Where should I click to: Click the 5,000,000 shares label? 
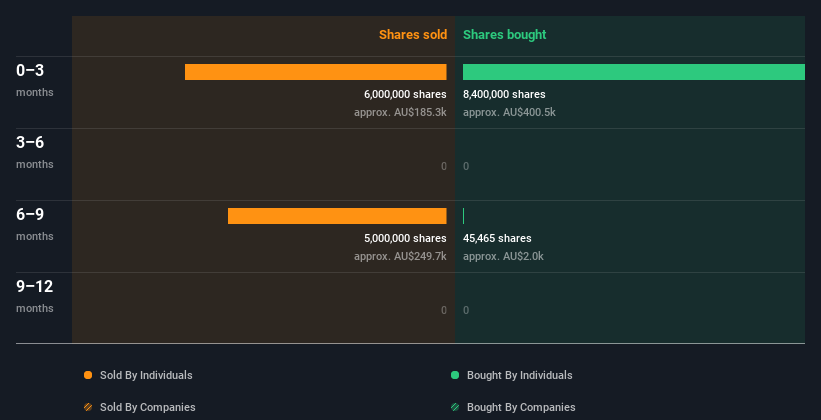tap(405, 238)
